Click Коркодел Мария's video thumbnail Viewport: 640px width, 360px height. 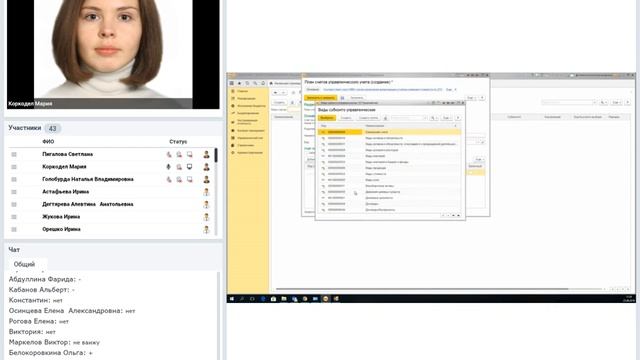pyautogui.click(x=113, y=54)
